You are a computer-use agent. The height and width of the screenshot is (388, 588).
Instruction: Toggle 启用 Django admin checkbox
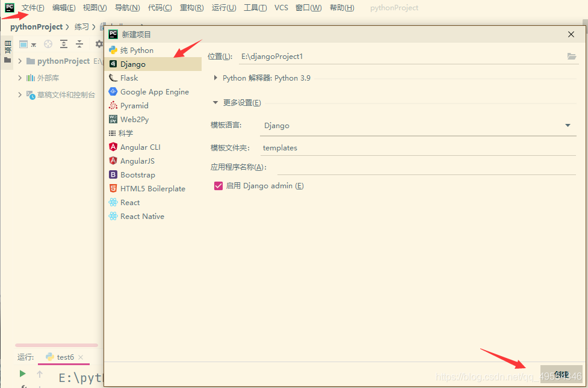click(218, 186)
